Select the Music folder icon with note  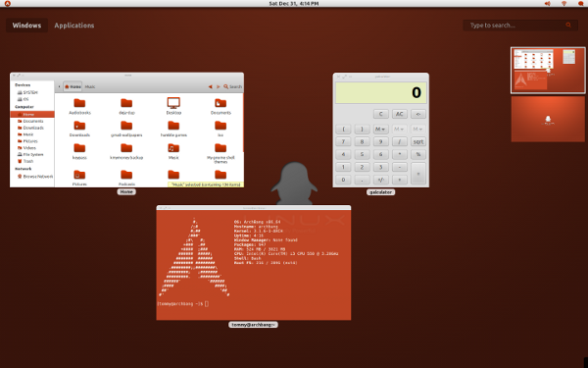point(173,148)
